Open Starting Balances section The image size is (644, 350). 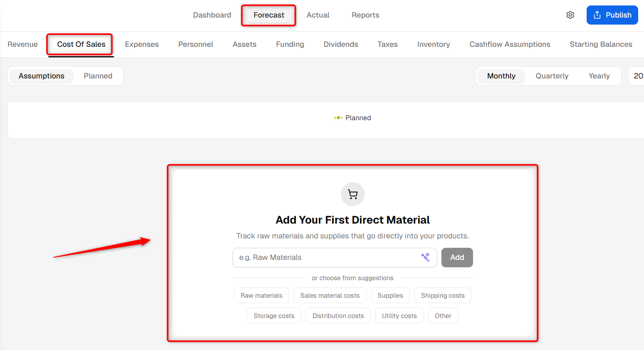(601, 44)
